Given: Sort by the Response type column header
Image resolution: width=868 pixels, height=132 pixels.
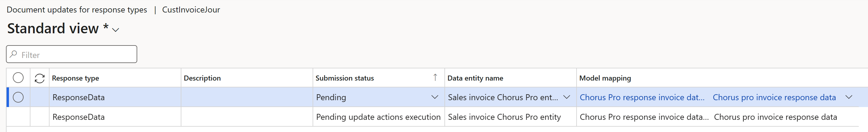Looking at the screenshot, I should [75, 78].
